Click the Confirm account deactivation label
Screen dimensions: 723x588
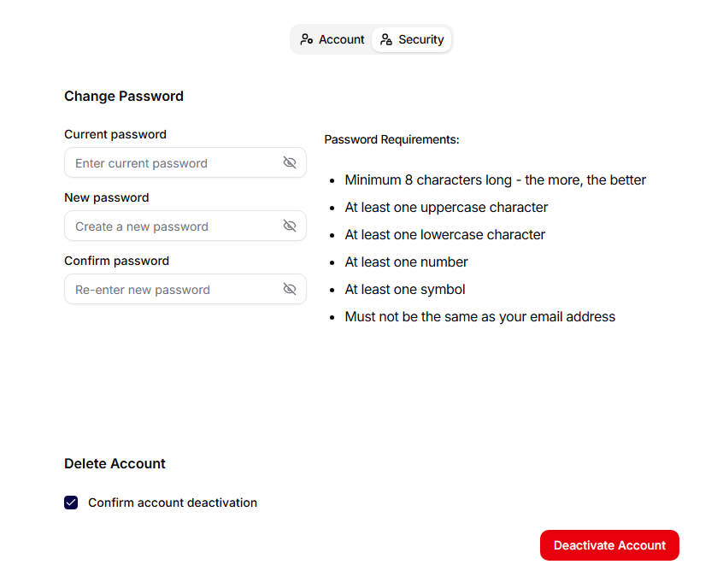point(173,503)
